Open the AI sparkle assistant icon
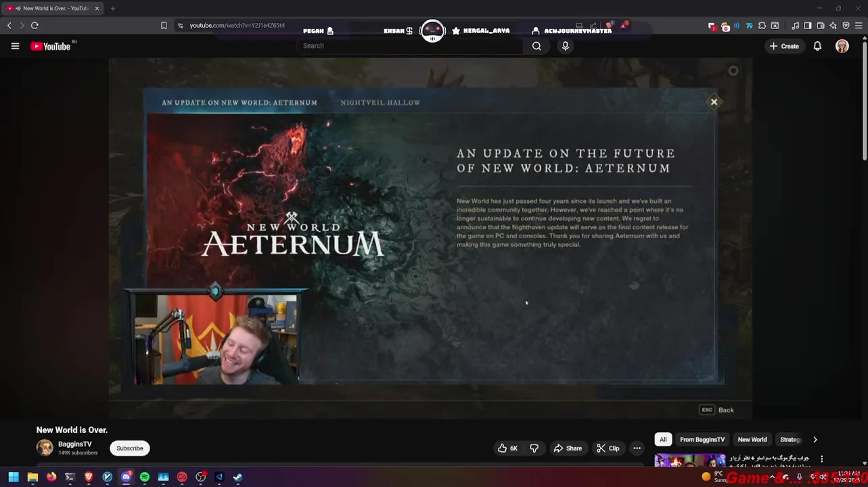Viewport: 868px width, 487px height. [x=833, y=26]
